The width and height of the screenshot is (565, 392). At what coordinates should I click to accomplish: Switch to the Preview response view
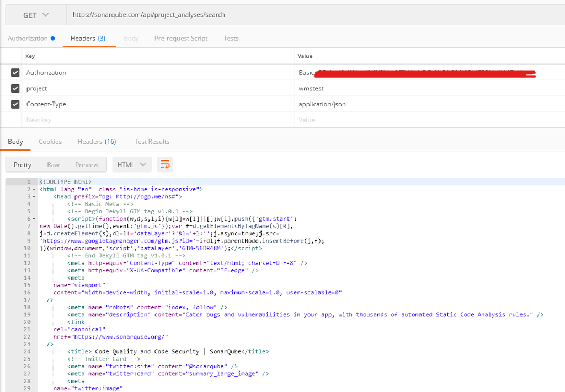pos(87,164)
